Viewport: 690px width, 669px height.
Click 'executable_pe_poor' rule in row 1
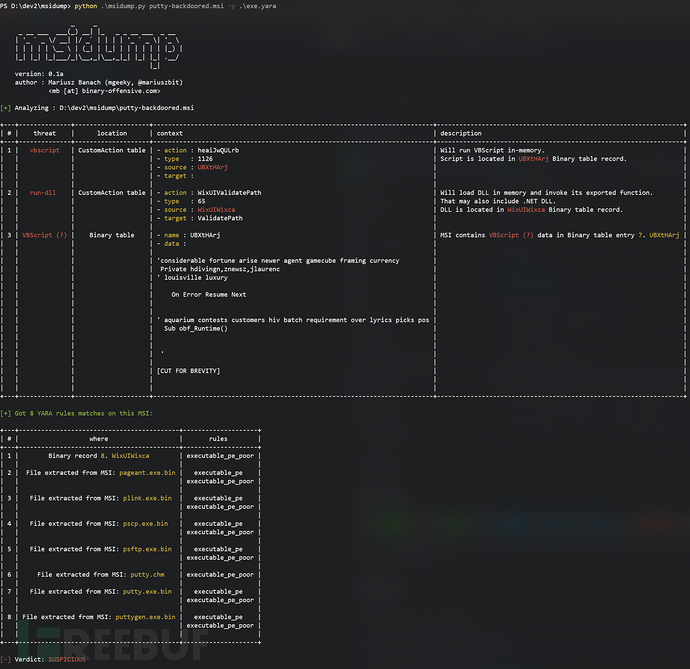pyautogui.click(x=220, y=456)
